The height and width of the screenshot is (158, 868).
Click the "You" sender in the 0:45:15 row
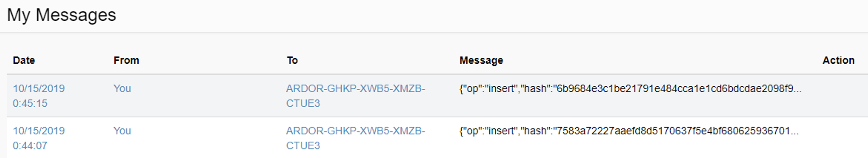point(122,89)
